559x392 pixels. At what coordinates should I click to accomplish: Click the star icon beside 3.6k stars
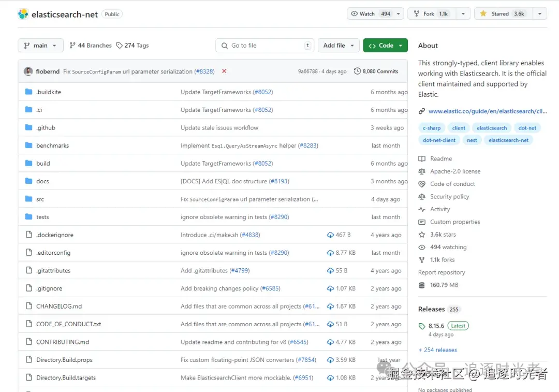[x=422, y=235]
